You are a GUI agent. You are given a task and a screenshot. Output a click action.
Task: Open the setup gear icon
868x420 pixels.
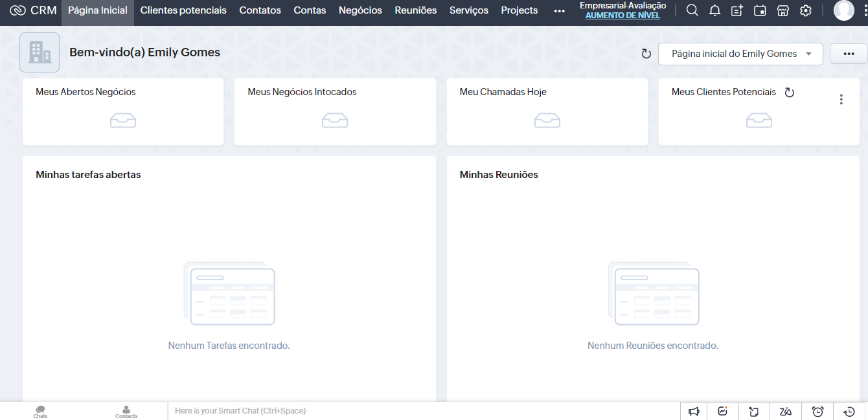pyautogui.click(x=806, y=10)
